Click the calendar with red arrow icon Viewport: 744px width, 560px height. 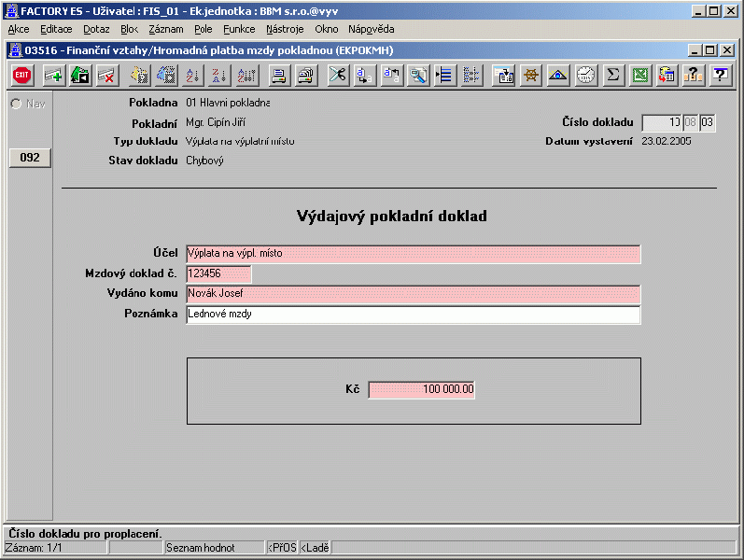pyautogui.click(x=667, y=75)
